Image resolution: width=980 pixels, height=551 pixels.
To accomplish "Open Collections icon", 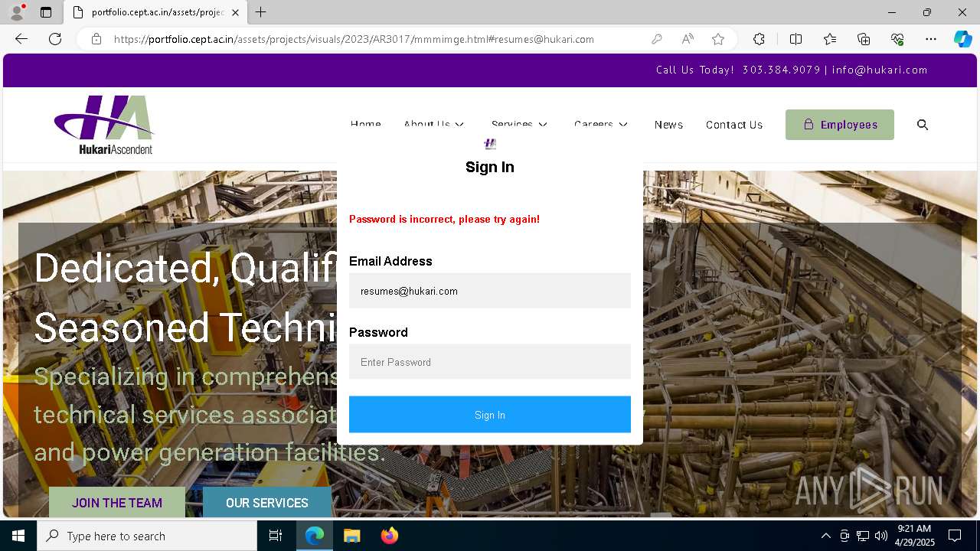I will [x=864, y=39].
